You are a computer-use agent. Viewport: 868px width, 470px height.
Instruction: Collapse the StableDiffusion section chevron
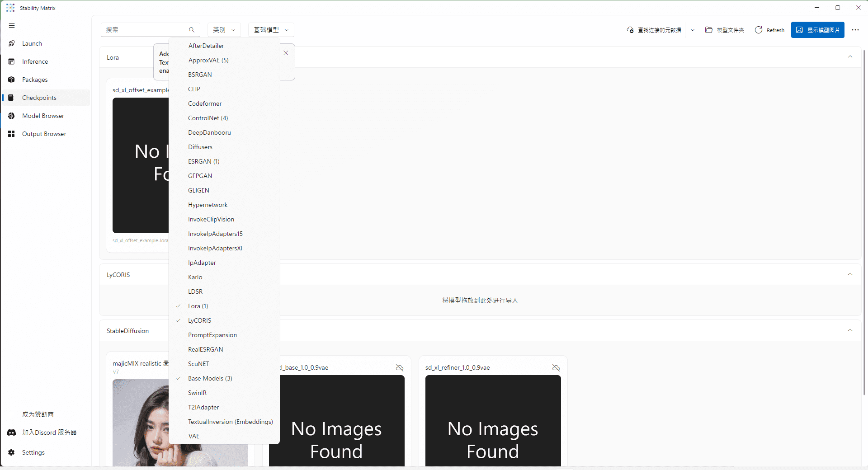point(850,330)
